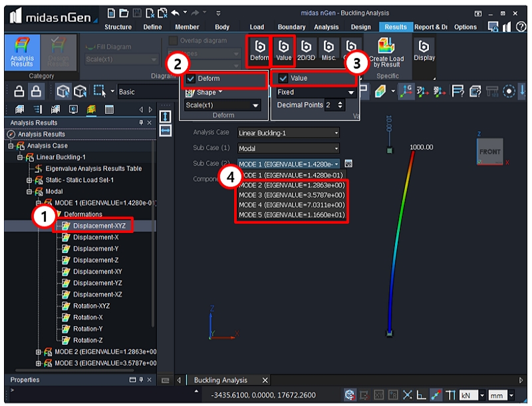Click the global coordinate axis G icon
Viewport: 532px width, 406px height.
(x=406, y=91)
